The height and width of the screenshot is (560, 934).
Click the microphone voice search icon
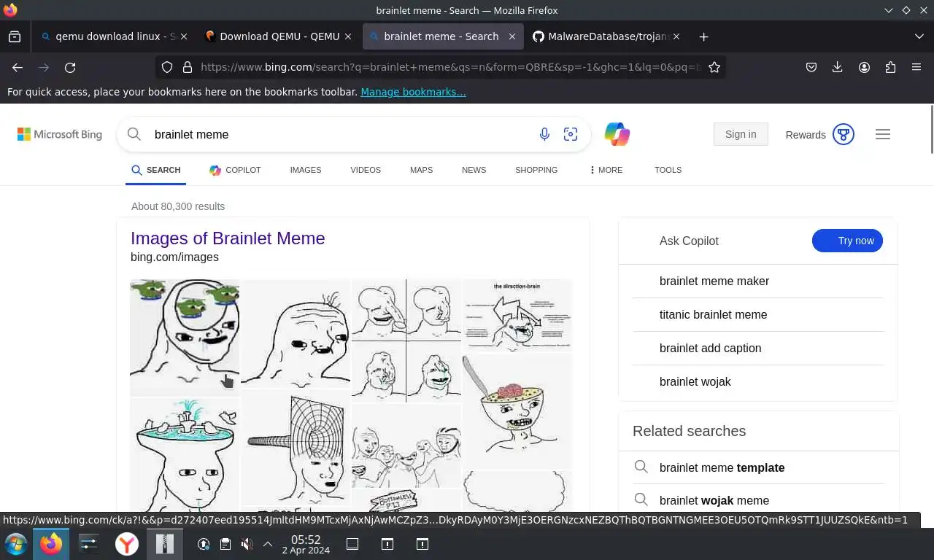point(544,134)
